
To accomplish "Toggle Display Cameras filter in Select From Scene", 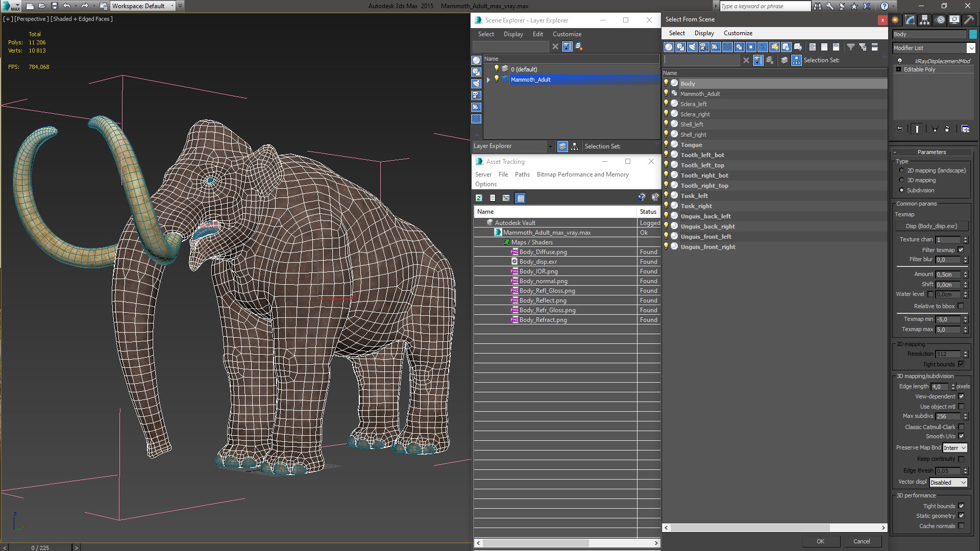I will pos(704,47).
